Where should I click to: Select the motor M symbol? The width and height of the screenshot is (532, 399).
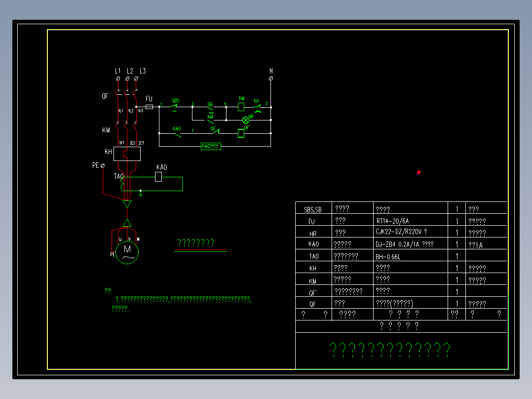pyautogui.click(x=127, y=252)
